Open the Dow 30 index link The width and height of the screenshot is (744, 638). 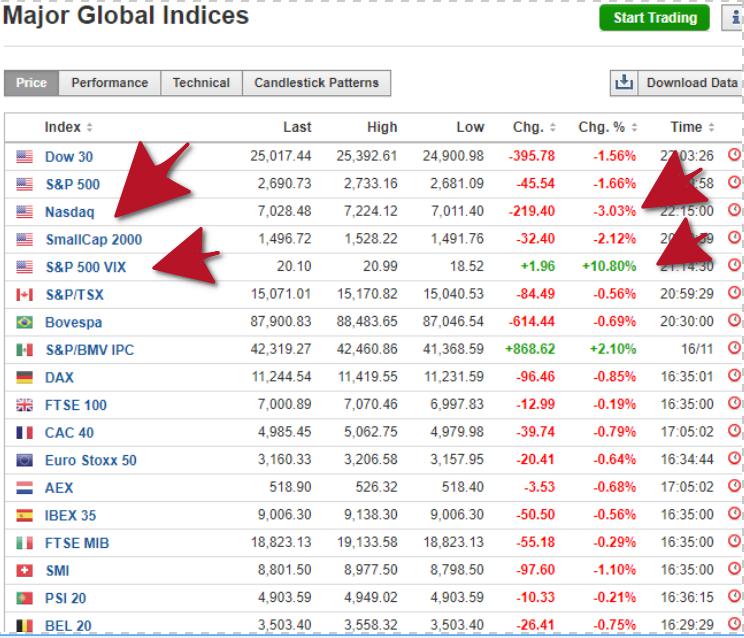[x=69, y=157]
